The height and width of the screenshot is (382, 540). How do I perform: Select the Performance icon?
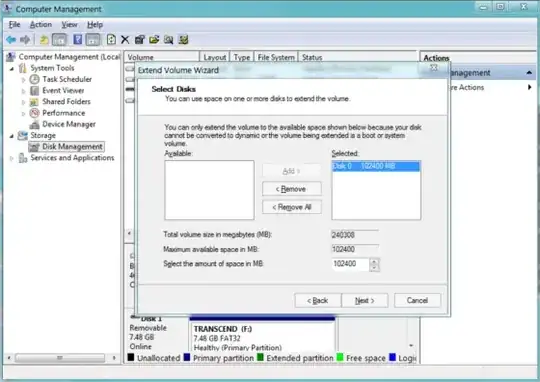[x=34, y=113]
